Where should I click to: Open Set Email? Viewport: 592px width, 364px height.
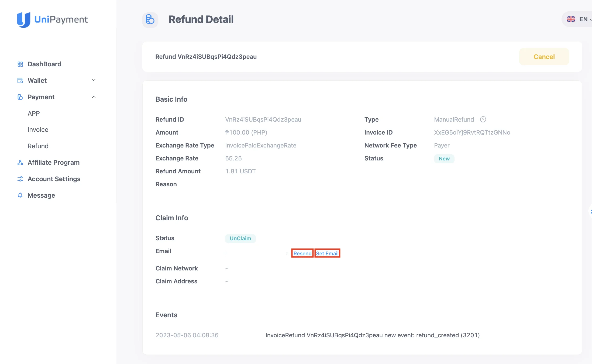(x=327, y=253)
